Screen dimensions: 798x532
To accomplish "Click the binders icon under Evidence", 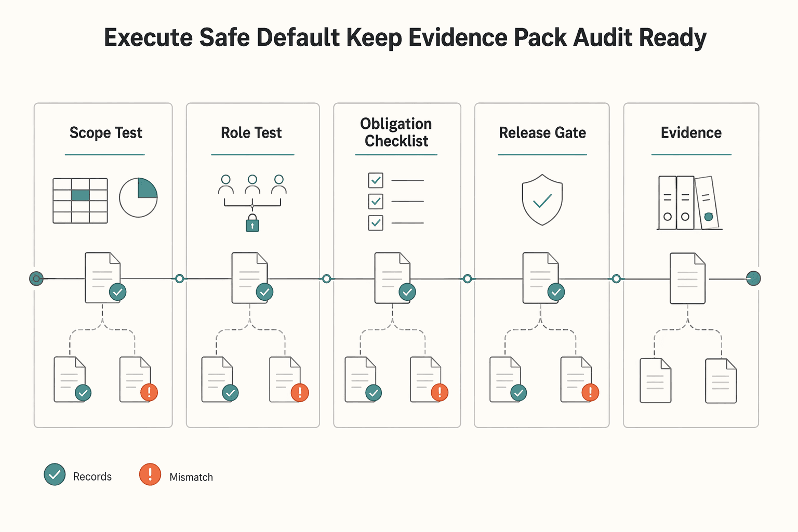I will pyautogui.click(x=689, y=203).
